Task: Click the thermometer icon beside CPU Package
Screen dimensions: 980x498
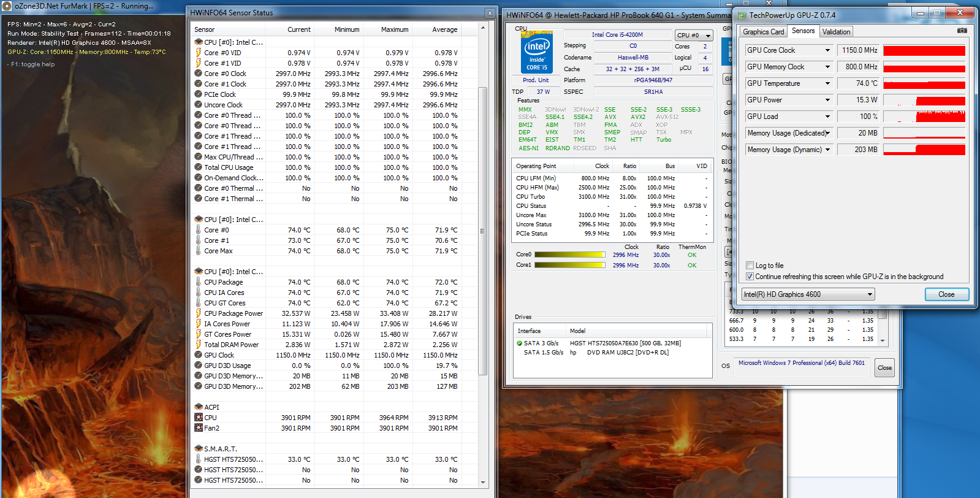Action: (199, 282)
